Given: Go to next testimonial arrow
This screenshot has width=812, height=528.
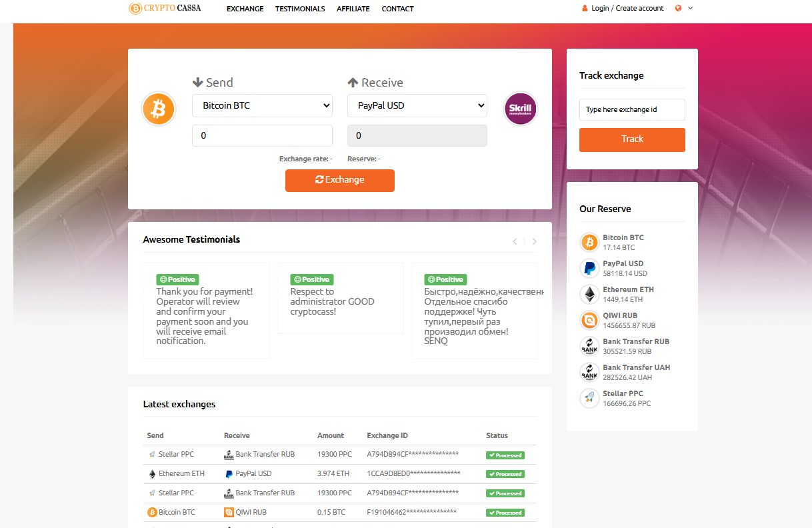Looking at the screenshot, I should pyautogui.click(x=534, y=241).
